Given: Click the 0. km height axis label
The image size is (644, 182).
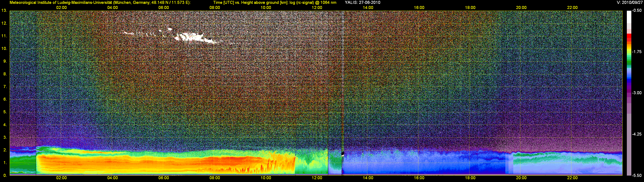Looking at the screenshot, I should (5, 176).
